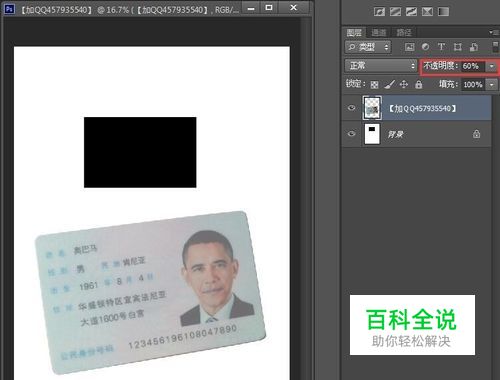Click the Selective Color adjustment icon

[x=427, y=12]
